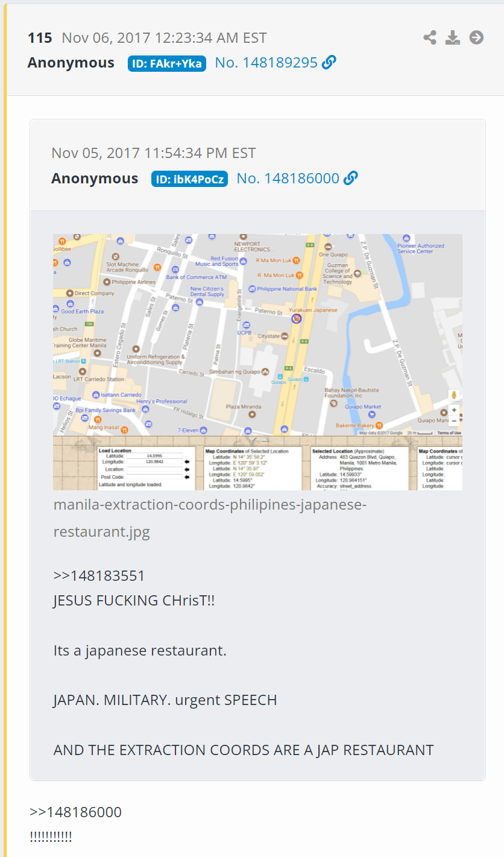
Task: Click the exclamation marks reply text
Action: (51, 837)
